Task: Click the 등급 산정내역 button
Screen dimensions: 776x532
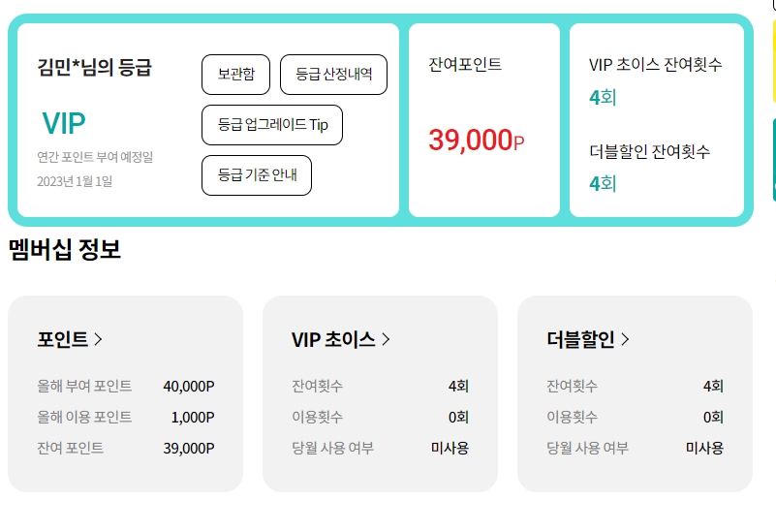Action: [x=333, y=75]
